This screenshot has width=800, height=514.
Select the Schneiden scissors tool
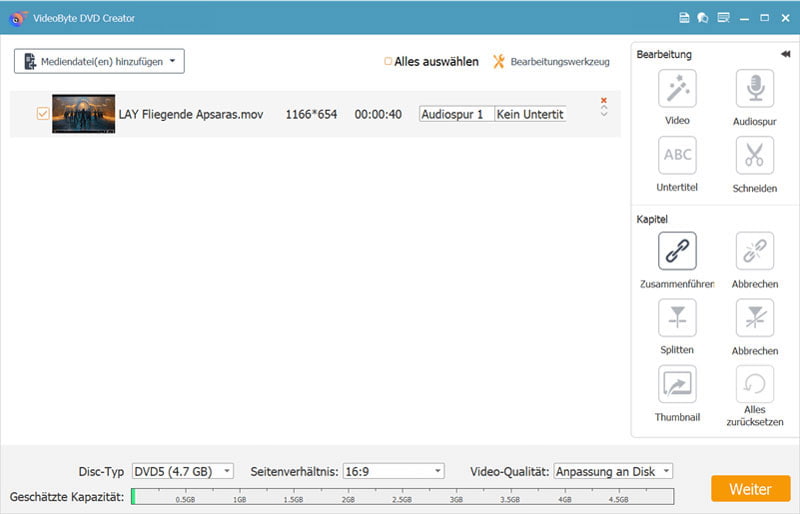(x=754, y=155)
